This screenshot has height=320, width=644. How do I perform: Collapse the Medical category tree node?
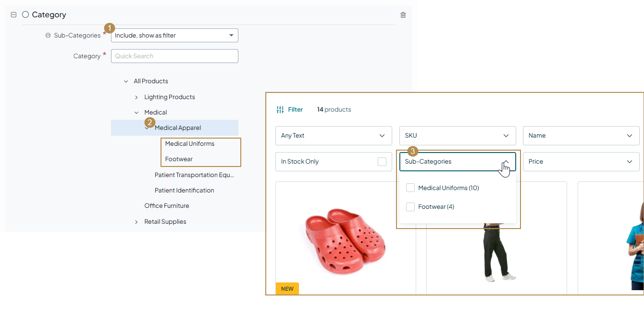coord(136,112)
